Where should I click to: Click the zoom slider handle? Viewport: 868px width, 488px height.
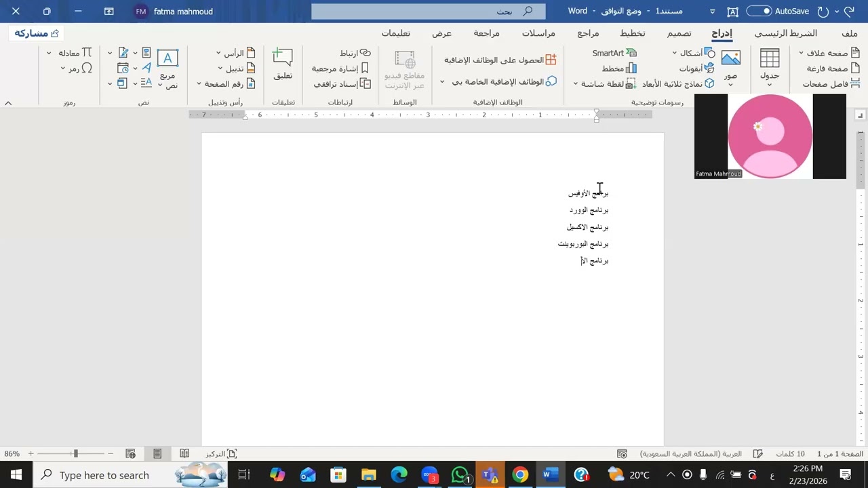[x=75, y=453]
